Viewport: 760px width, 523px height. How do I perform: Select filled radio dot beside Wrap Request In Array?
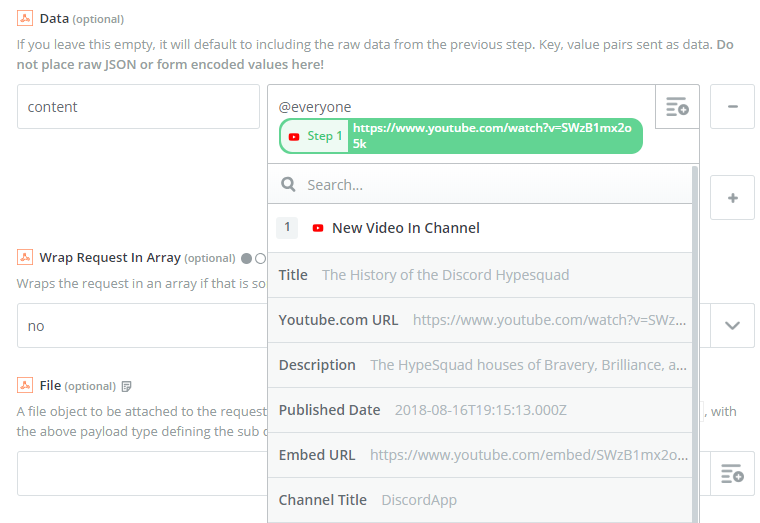[x=246, y=258]
